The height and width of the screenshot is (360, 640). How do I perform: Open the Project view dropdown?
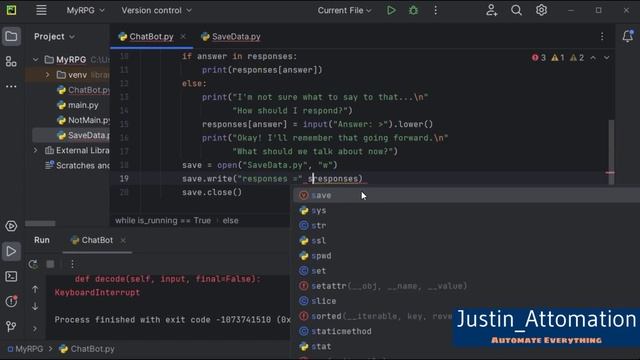click(x=54, y=37)
